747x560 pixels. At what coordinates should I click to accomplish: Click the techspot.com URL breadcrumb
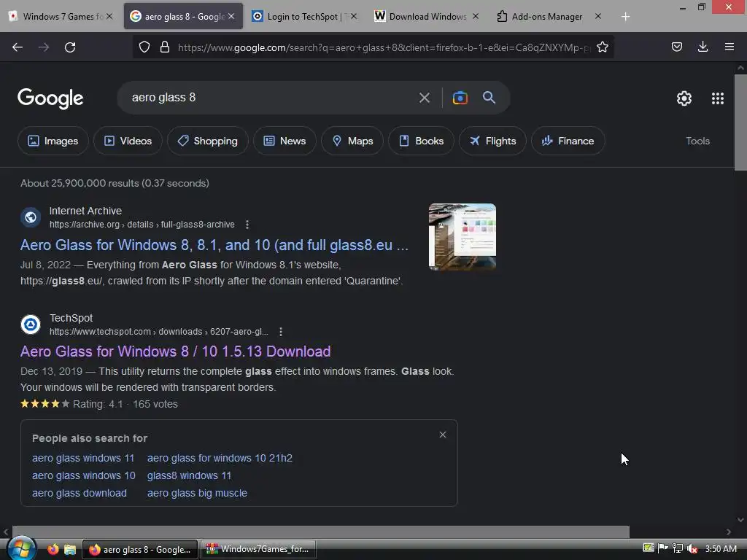tap(158, 332)
